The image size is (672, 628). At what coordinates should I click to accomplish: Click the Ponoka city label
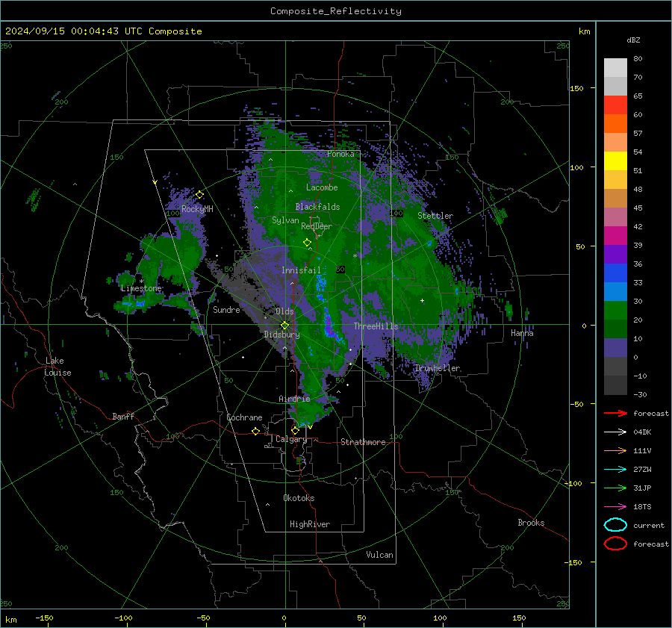(340, 154)
